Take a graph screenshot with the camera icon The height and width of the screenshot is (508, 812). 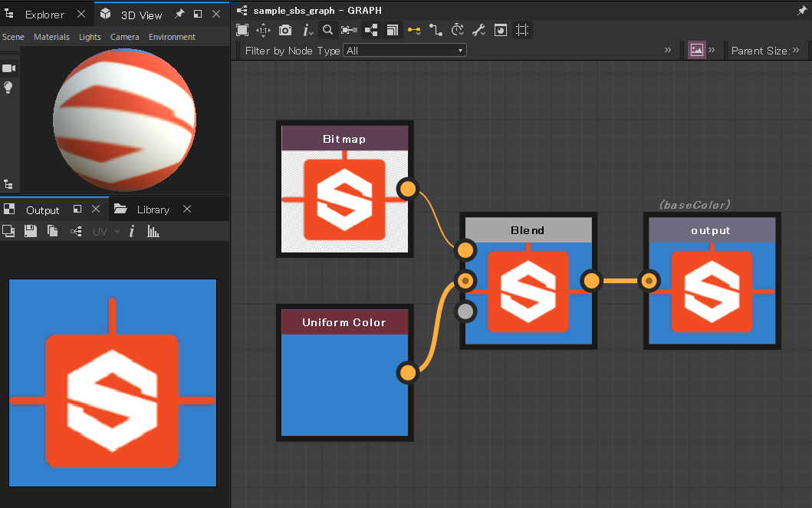(284, 30)
